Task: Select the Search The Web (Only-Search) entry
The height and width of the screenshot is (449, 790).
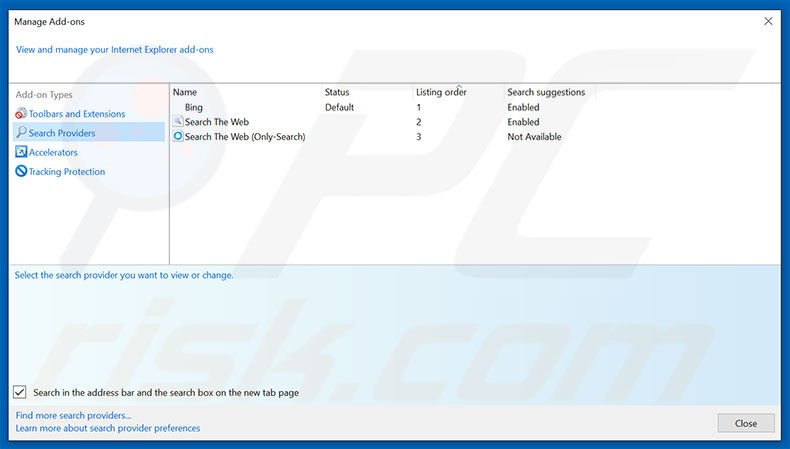Action: pos(245,137)
